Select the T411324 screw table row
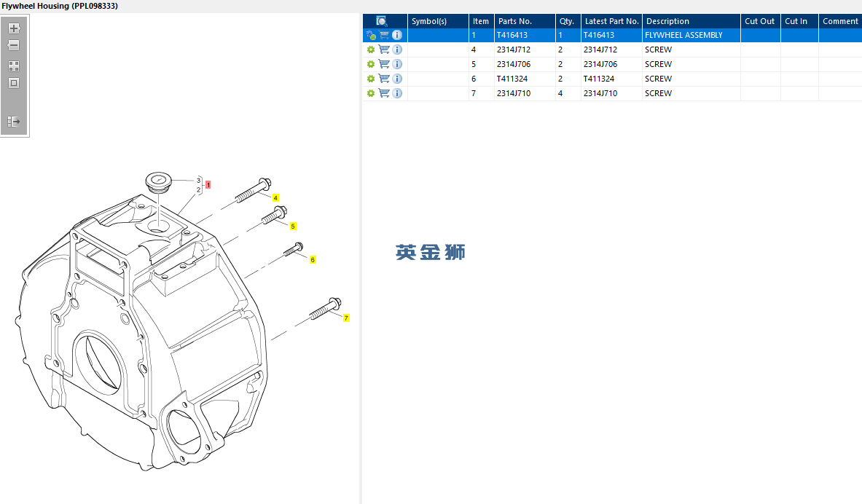This screenshot has width=862, height=504. coord(554,79)
